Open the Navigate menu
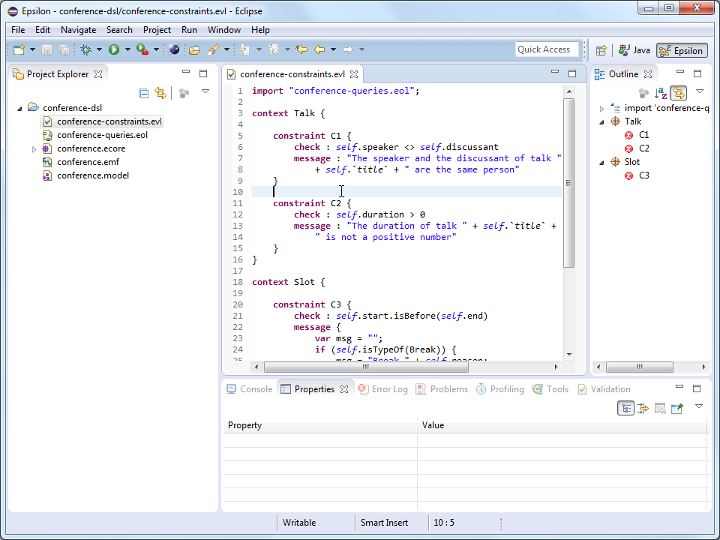 pos(78,30)
